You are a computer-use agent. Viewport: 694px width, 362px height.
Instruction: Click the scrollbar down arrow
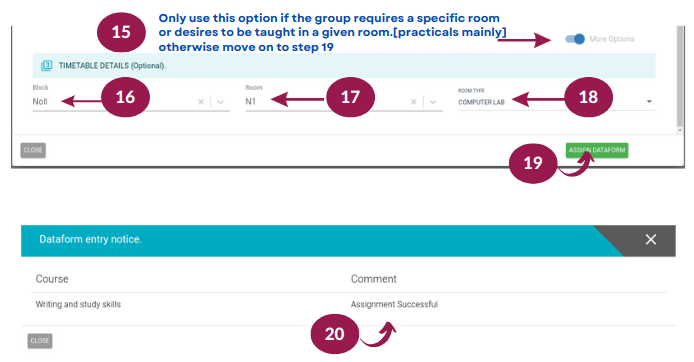click(680, 130)
